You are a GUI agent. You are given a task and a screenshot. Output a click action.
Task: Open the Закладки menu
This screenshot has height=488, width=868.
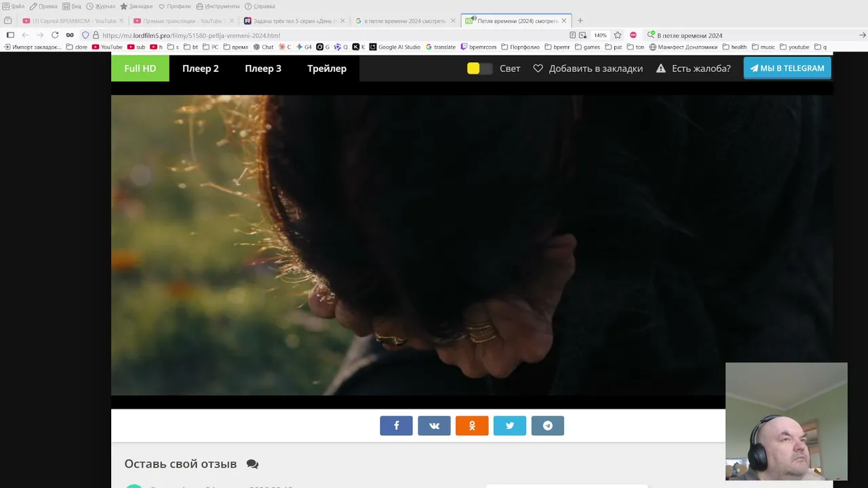point(136,6)
